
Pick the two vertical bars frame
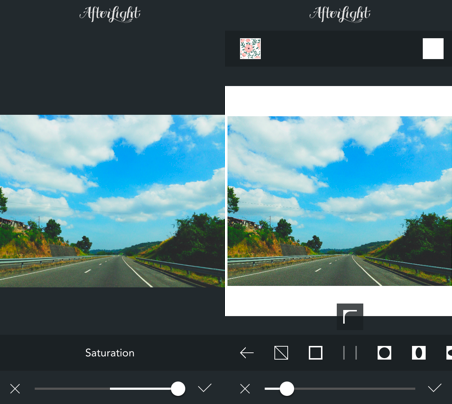(x=350, y=353)
